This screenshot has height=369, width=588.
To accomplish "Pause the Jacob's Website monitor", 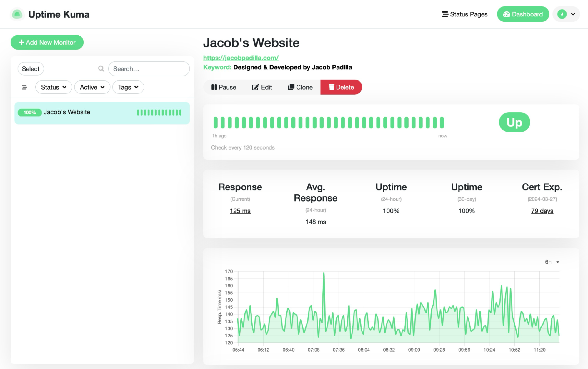I will 224,87.
